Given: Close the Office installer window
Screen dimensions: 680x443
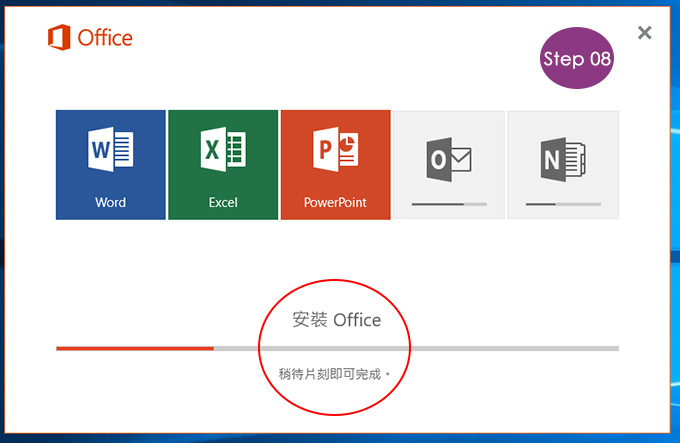Looking at the screenshot, I should click(x=644, y=33).
